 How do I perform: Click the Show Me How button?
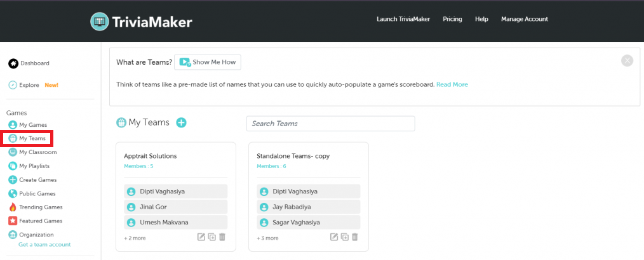coord(208,62)
